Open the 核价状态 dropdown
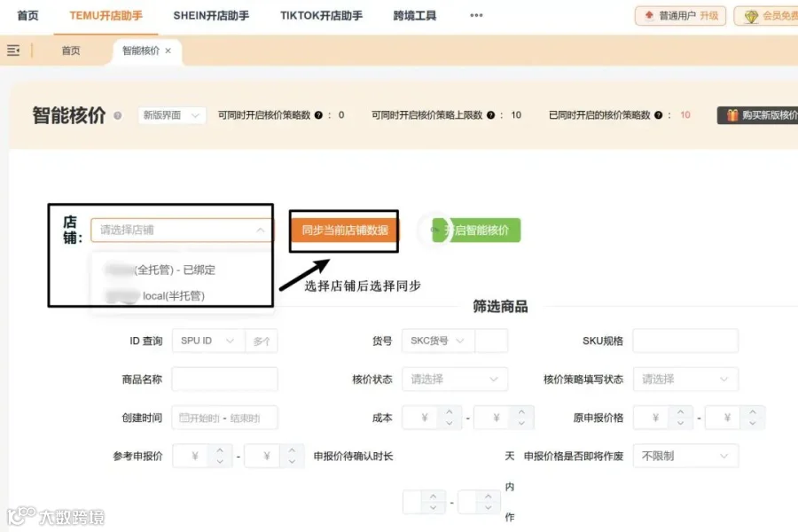The image size is (798, 532). 455,379
